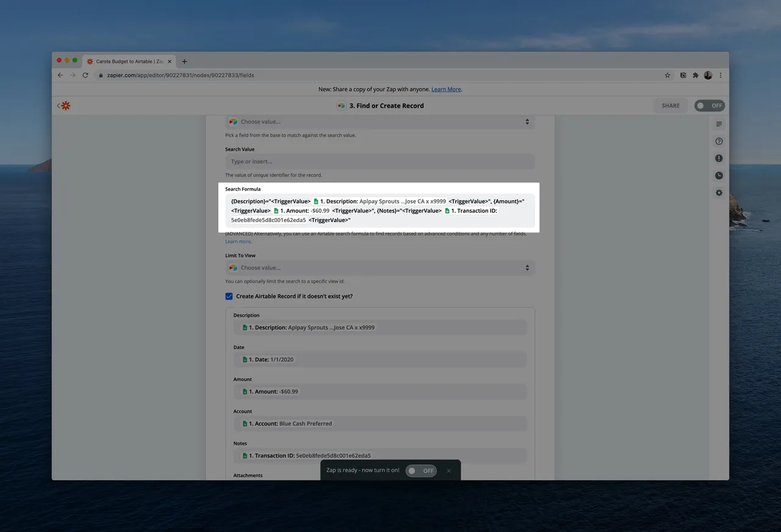Click the Transaction ID pill in Search Formula
The height and width of the screenshot is (532, 781).
[x=364, y=215]
